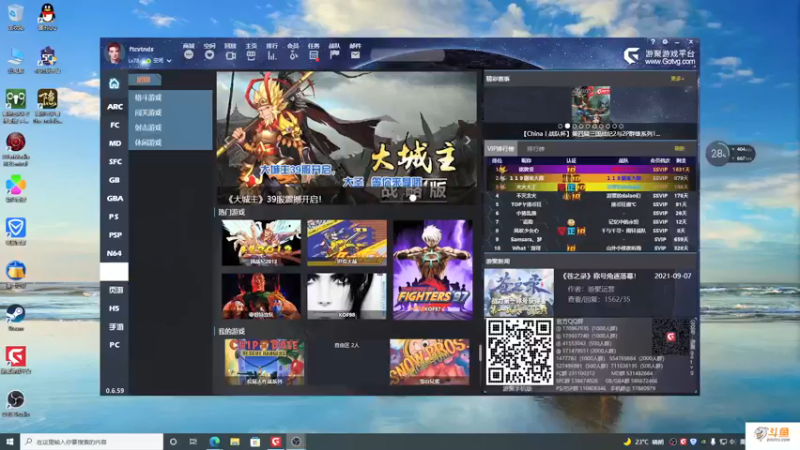Open the KOF97 game thumbnail

point(433,270)
